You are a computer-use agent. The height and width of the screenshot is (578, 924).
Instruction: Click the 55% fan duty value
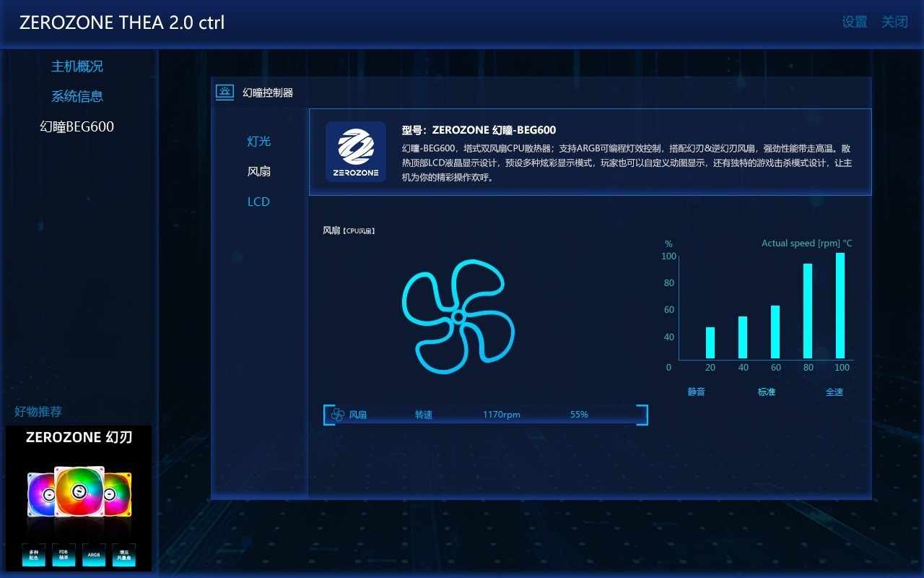tap(579, 415)
